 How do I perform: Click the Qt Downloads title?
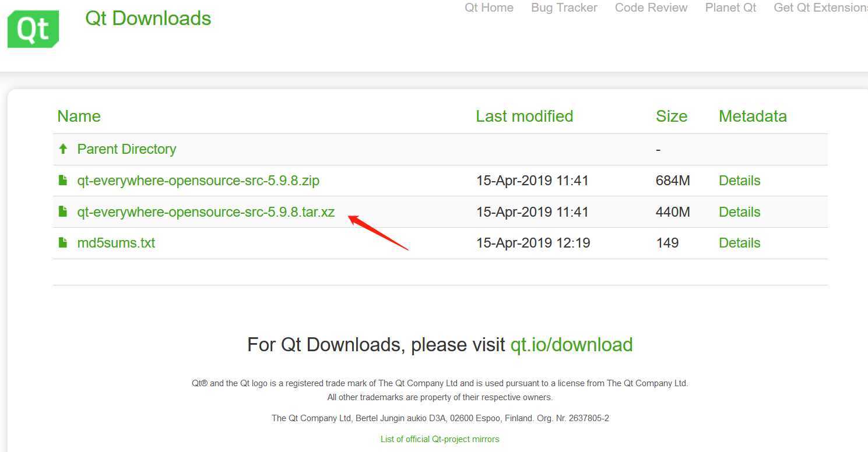[148, 18]
